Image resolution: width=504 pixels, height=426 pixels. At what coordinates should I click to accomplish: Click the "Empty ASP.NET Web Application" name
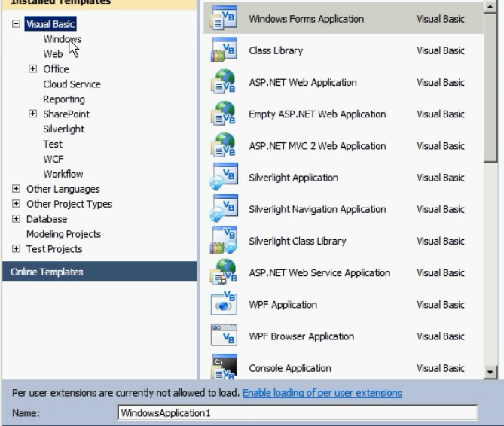[x=317, y=114]
